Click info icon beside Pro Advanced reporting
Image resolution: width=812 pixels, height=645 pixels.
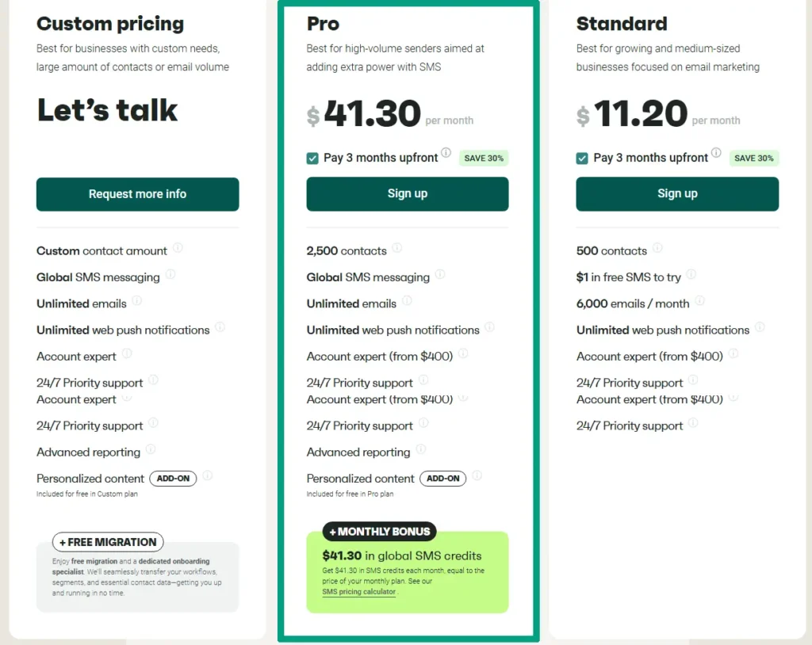click(421, 449)
